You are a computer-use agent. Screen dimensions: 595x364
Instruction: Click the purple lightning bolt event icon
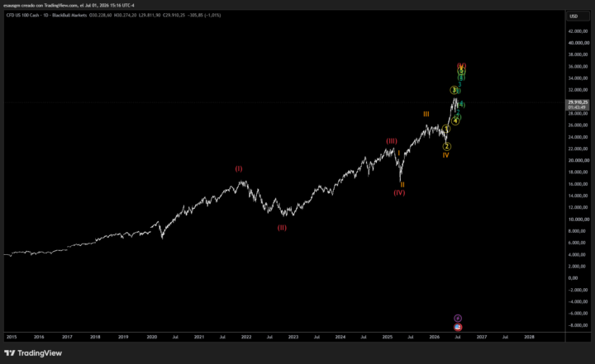(458, 318)
